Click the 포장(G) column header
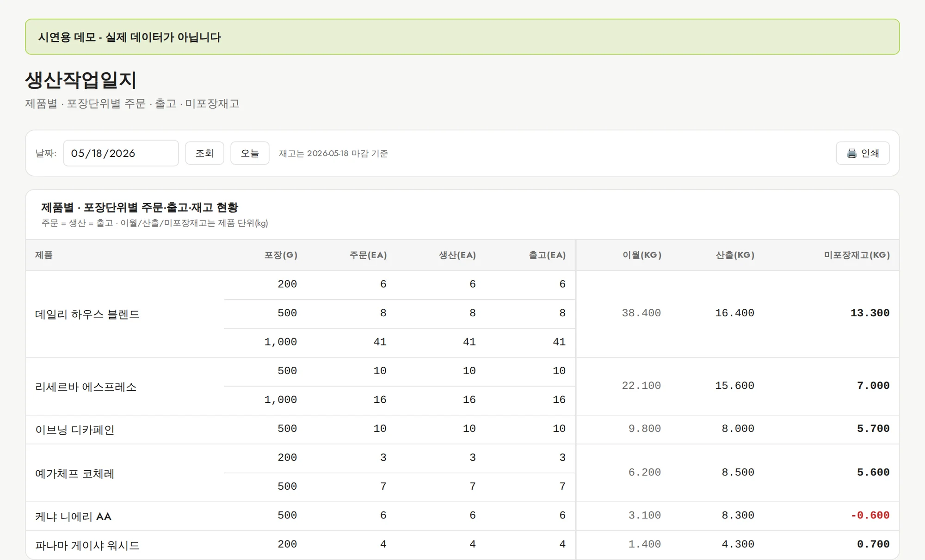 [x=281, y=255]
